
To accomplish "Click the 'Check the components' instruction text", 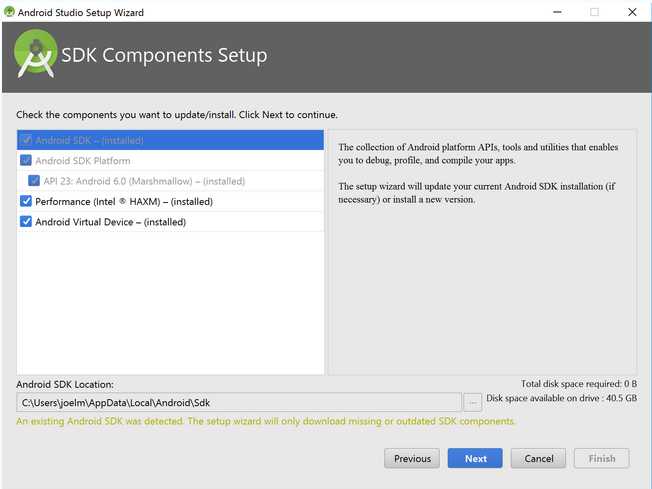I will tap(177, 115).
